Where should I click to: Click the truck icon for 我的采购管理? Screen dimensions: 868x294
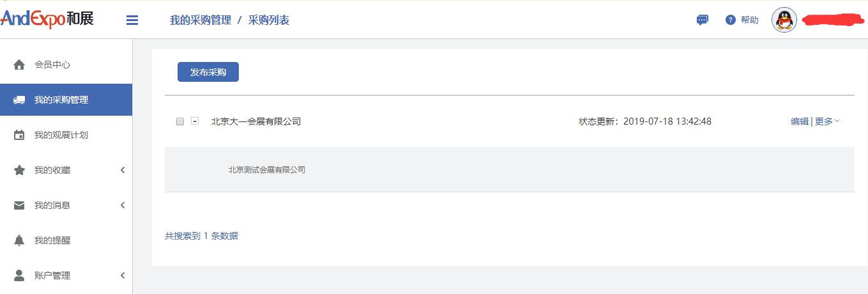(x=19, y=100)
